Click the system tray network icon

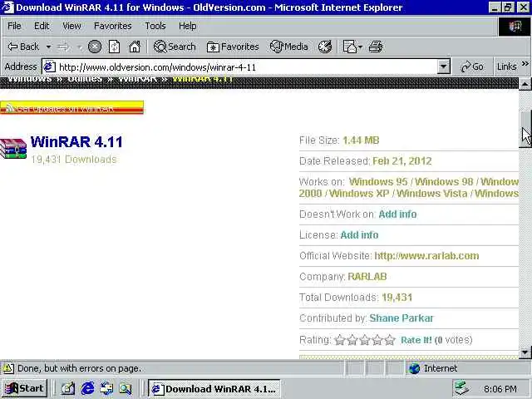[461, 388]
